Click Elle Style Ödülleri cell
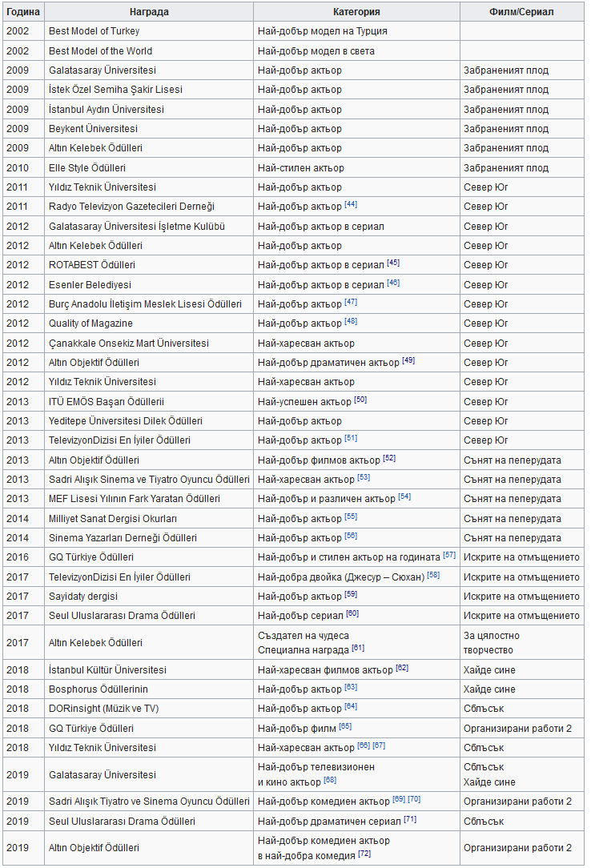The height and width of the screenshot is (868, 591). (149, 167)
